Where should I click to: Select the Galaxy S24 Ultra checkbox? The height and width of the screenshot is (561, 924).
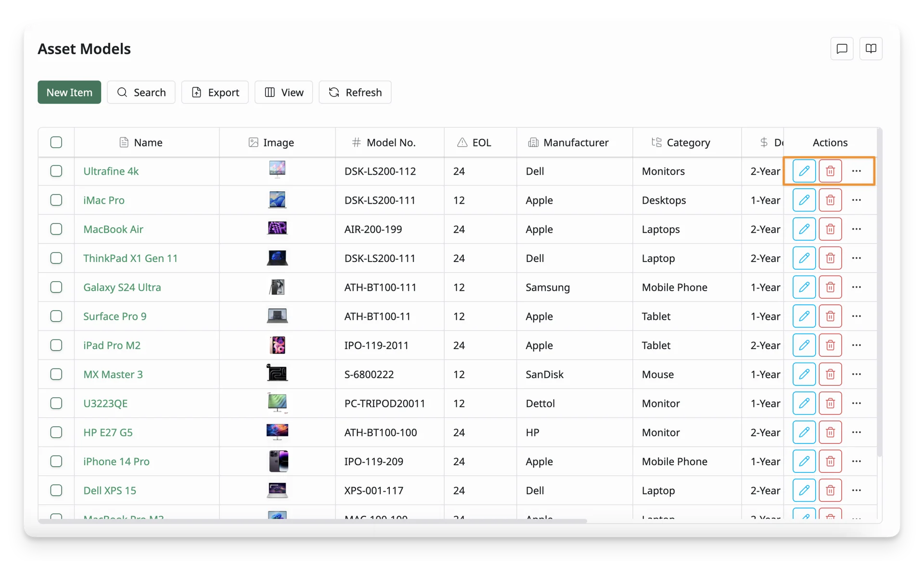[x=56, y=287]
